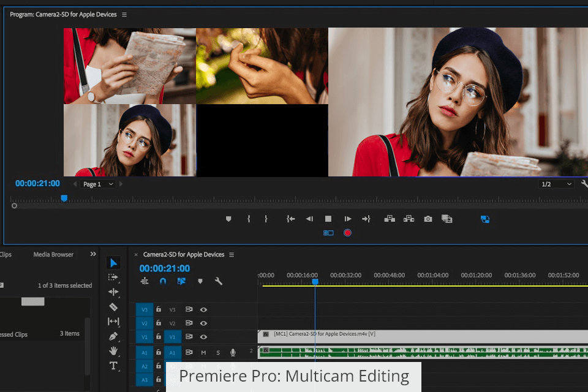Open the Program monitor panel menu
This screenshot has height=392, width=588.
tap(124, 15)
